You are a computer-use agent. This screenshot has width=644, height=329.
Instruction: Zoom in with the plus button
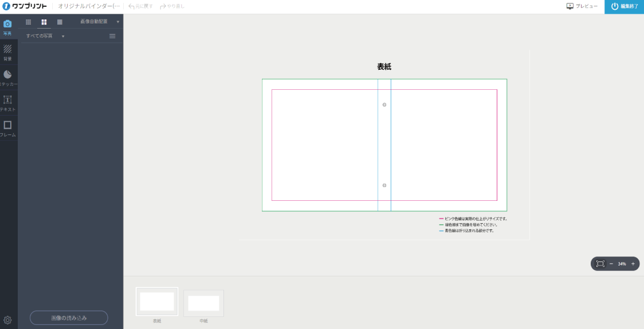click(633, 264)
